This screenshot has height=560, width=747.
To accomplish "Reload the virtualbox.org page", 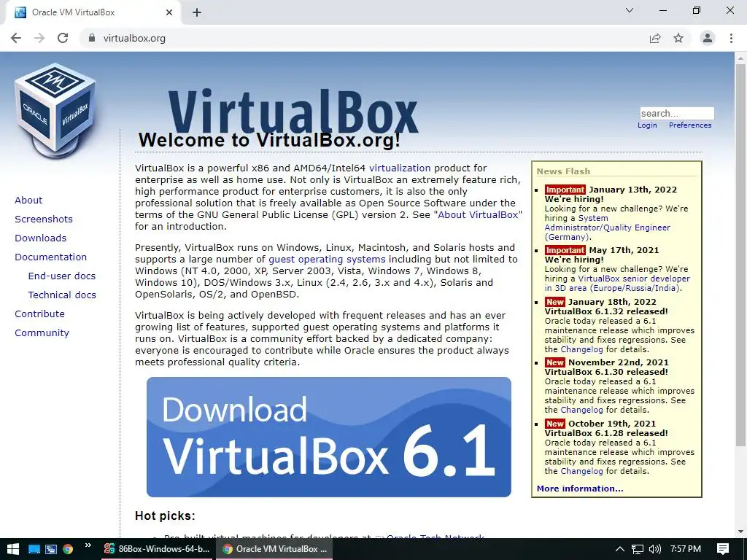I will [x=63, y=38].
